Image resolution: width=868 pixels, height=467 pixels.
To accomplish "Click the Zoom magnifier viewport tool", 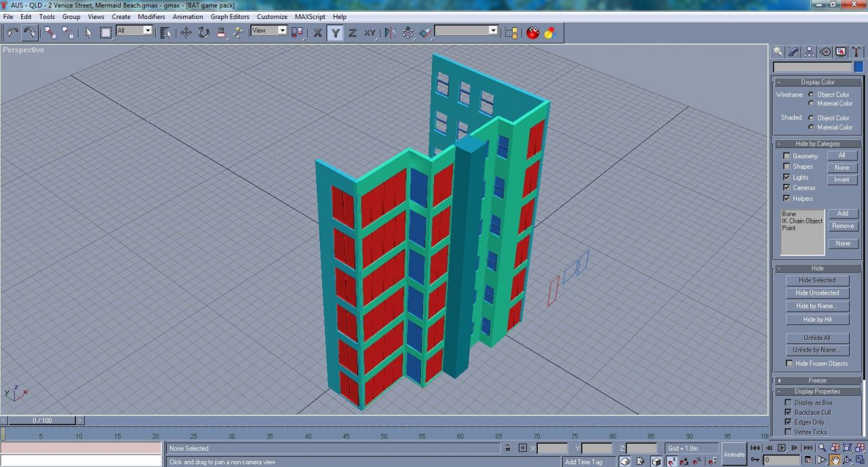I will [822, 448].
